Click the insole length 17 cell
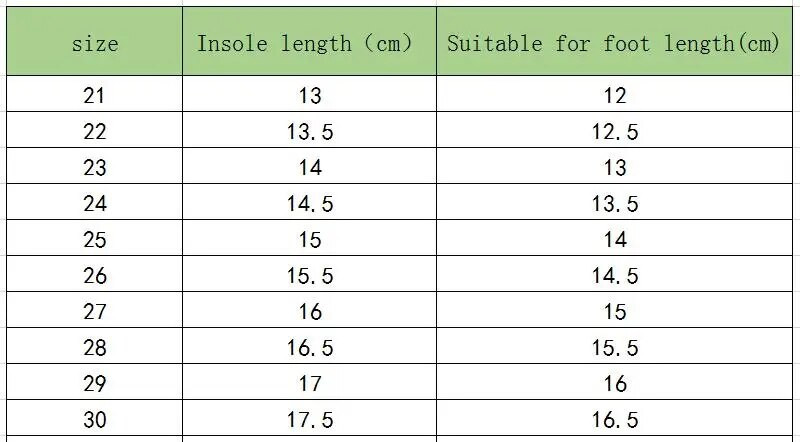 click(x=310, y=384)
